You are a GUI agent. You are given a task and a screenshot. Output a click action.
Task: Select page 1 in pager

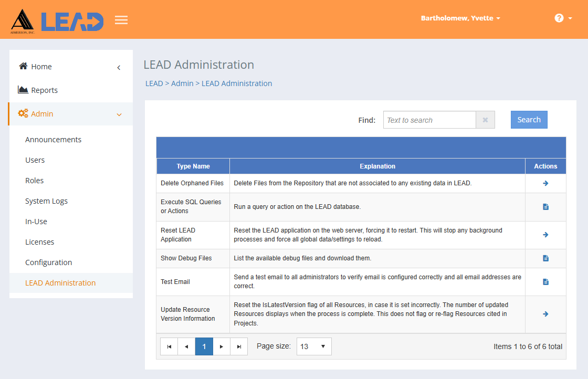point(204,346)
